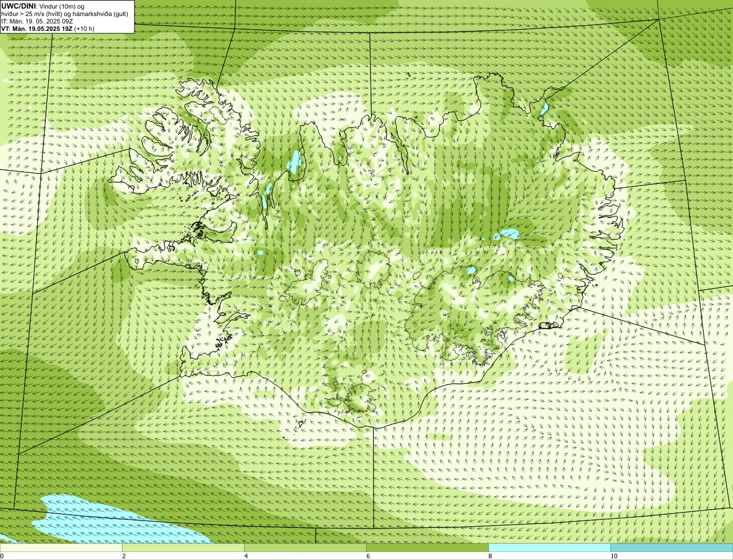
Task: Click the above 10 m/s teal legend swatch
Action: coord(672,548)
